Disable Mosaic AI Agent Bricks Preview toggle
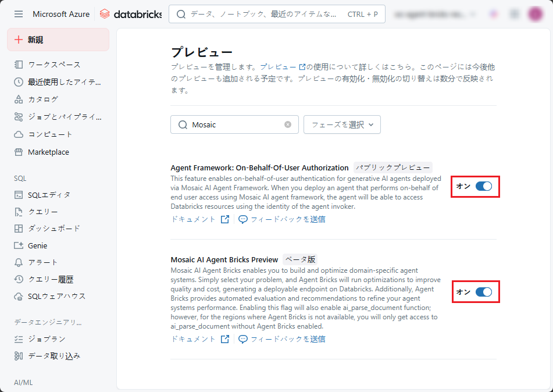Screen dimensions: 553x392 click(483, 292)
